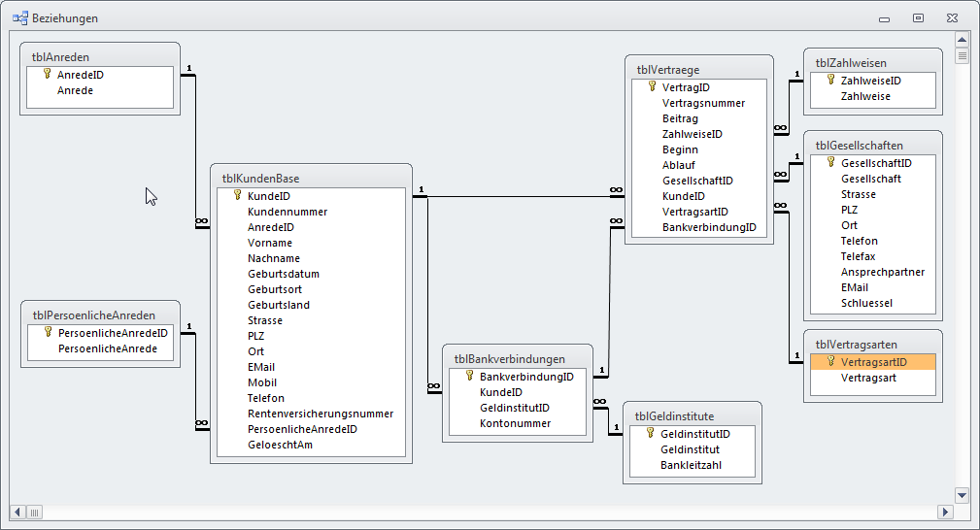This screenshot has height=530, width=980.
Task: Click the vertical scrollbar down arrow
Action: point(962,495)
